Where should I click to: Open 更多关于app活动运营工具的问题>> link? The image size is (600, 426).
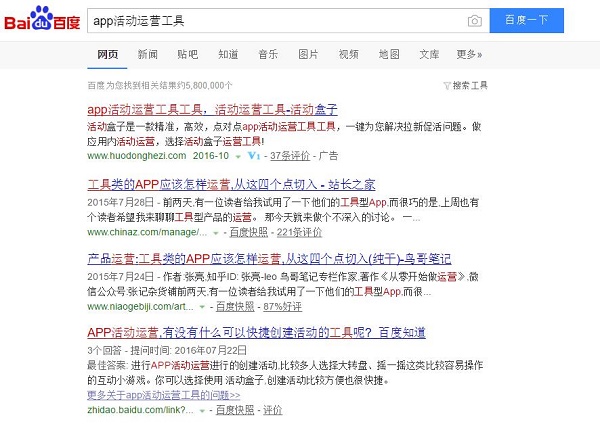(164, 395)
